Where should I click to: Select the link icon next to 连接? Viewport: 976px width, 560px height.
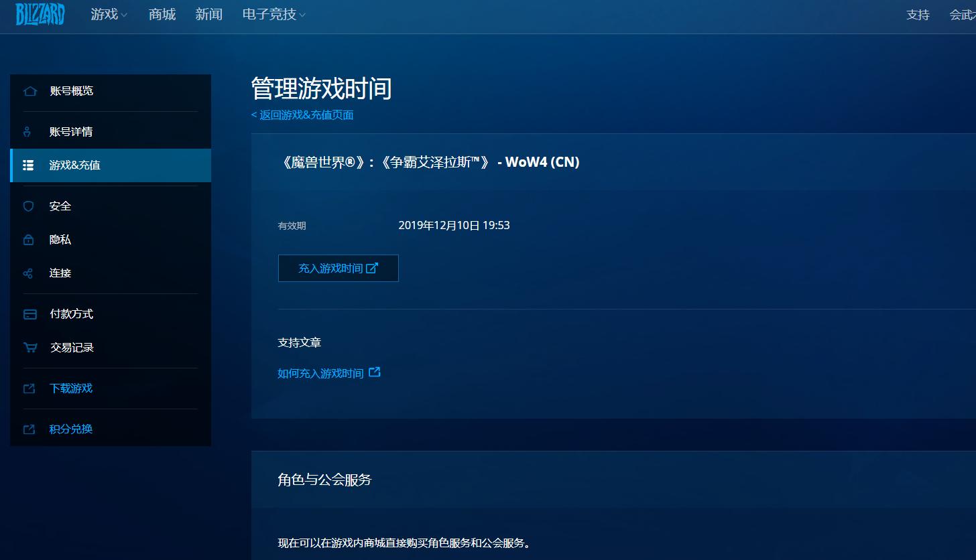(29, 273)
